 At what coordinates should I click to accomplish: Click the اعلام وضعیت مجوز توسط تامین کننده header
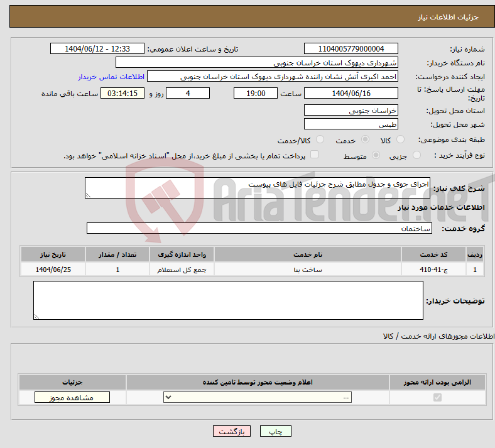click(x=258, y=382)
